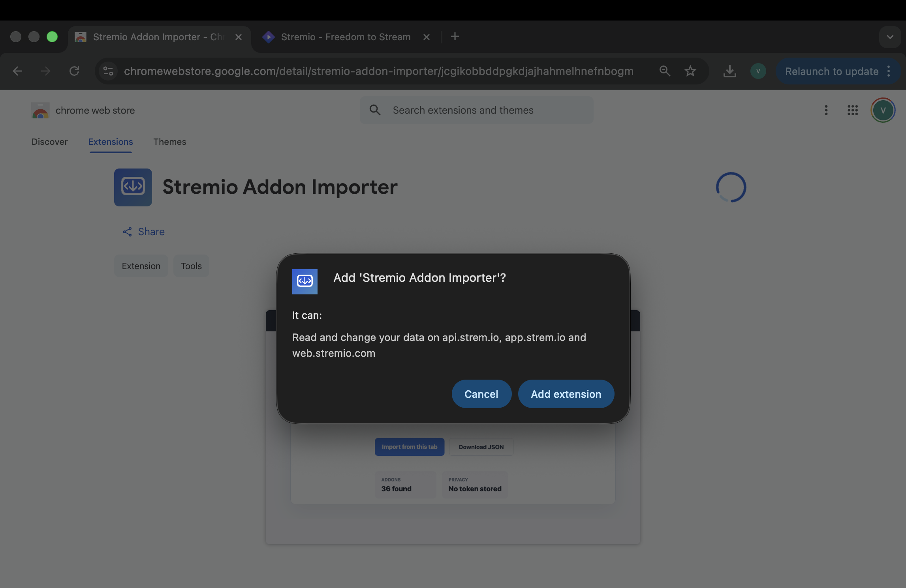
Task: Focus the Search extensions and themes field
Action: point(476,110)
